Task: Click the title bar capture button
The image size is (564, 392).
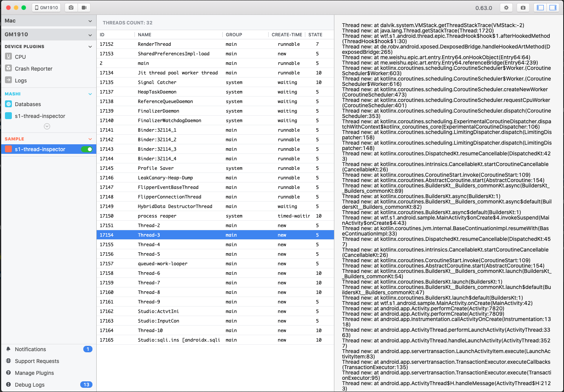Action: pos(523,8)
